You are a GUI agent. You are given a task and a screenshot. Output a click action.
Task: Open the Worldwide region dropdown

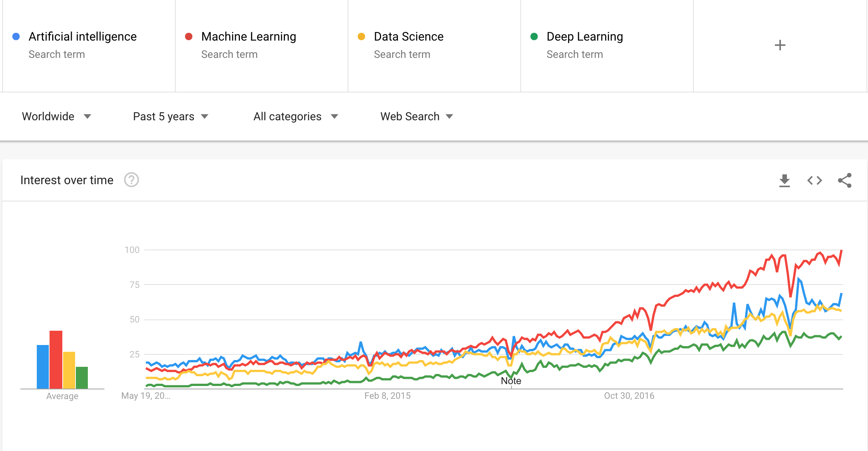click(56, 117)
